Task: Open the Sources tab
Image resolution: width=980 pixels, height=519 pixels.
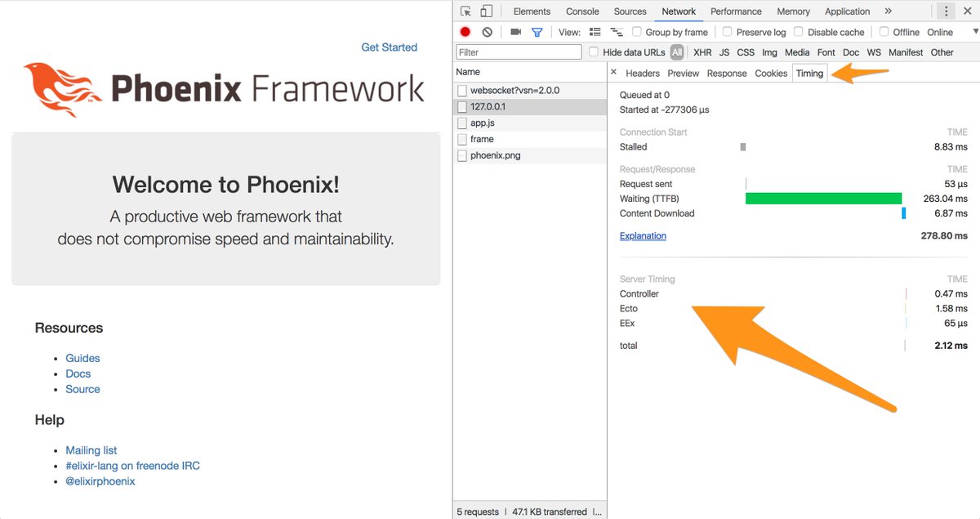Action: [x=630, y=11]
